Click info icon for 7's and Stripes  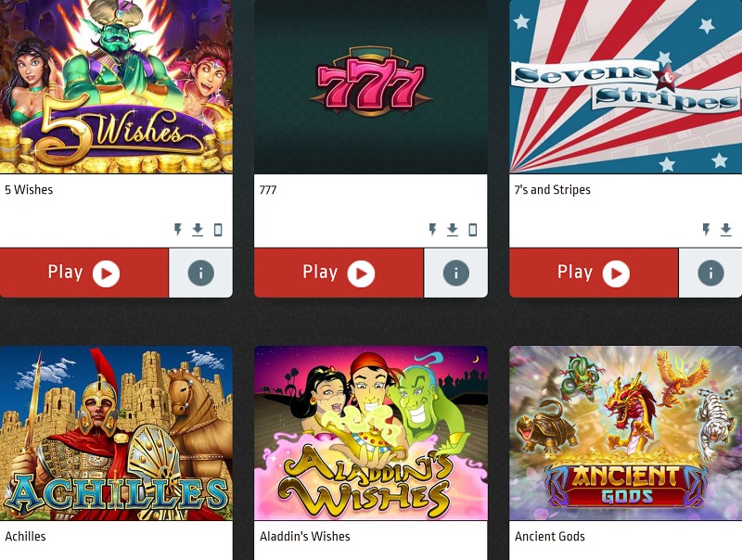tap(710, 273)
